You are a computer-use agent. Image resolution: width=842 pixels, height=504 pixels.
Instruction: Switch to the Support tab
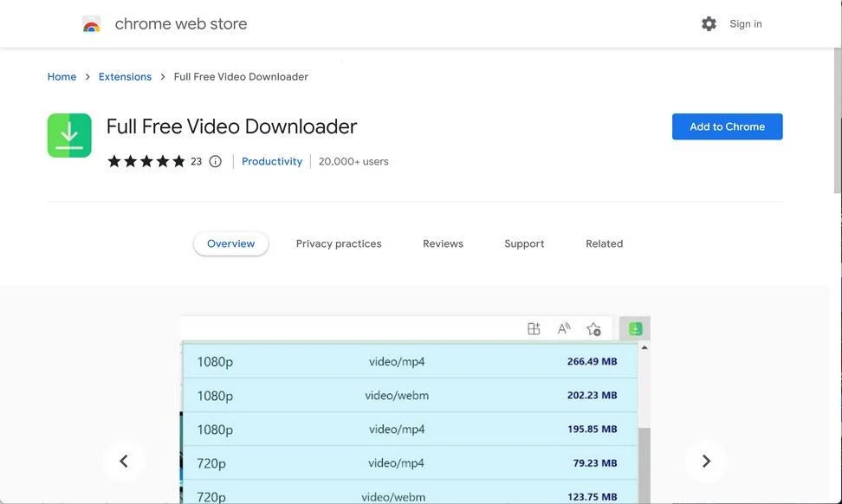pyautogui.click(x=524, y=243)
